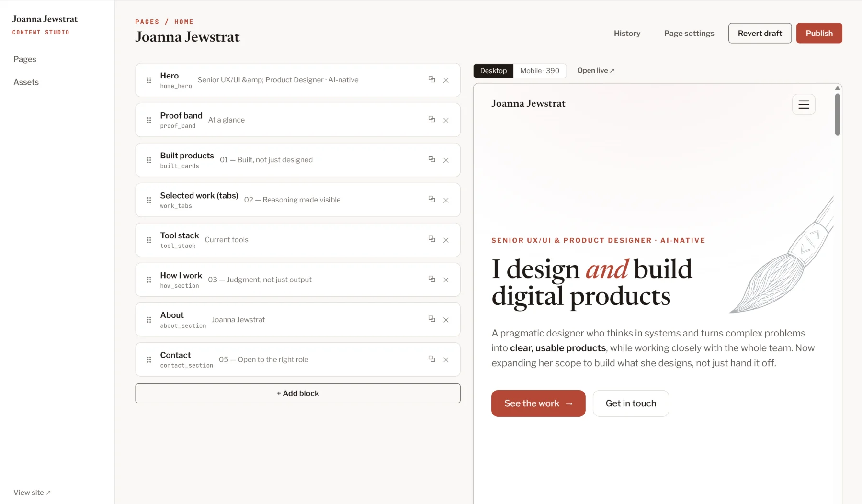Open the About block row
The image size is (862, 504).
click(298, 319)
